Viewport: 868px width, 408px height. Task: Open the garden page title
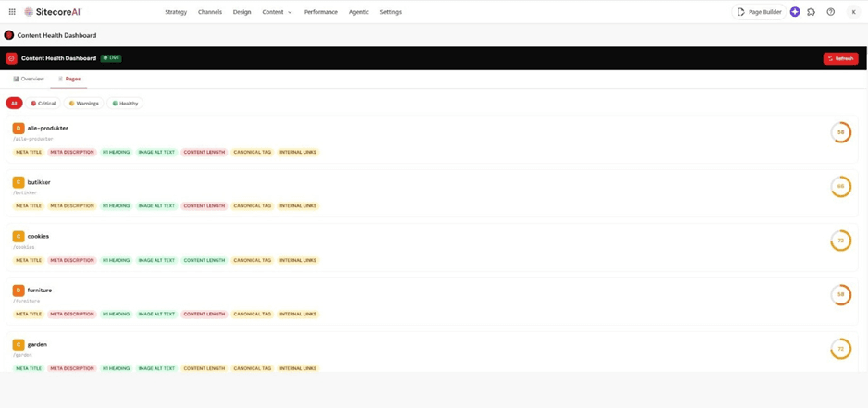coord(37,344)
